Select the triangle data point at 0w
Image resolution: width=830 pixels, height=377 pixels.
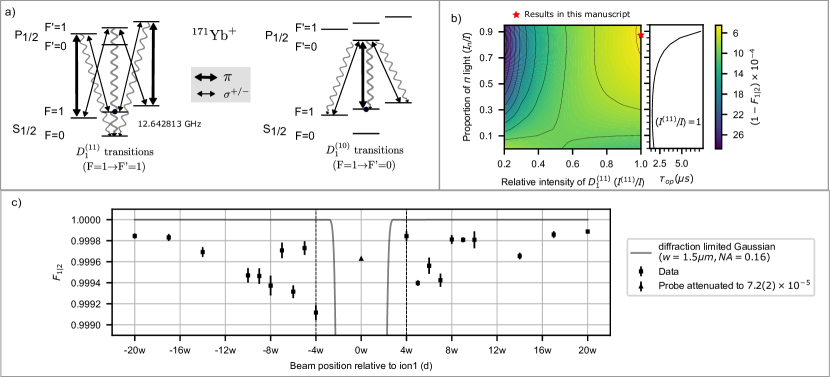pos(361,258)
